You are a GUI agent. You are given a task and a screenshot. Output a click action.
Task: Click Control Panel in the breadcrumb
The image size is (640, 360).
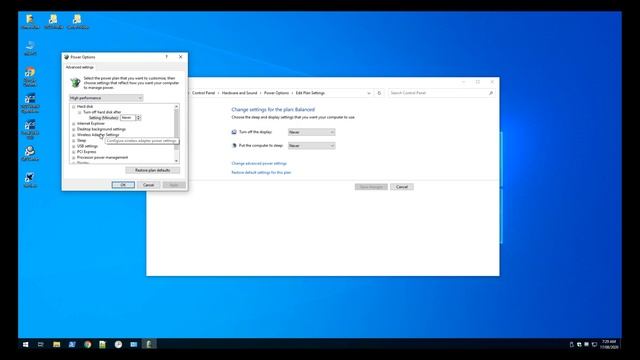pyautogui.click(x=203, y=93)
